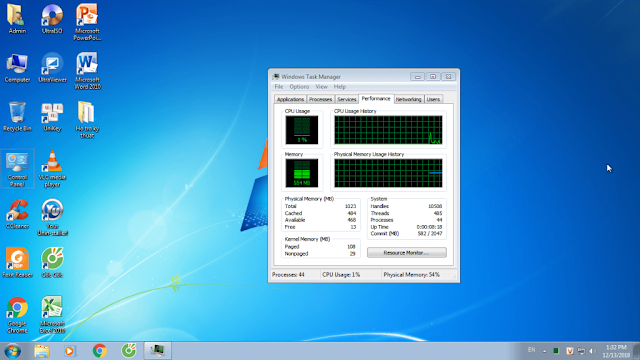Select Microsoft Word 2010 shortcut
Screen dimensions: 640x360
pos(87,71)
